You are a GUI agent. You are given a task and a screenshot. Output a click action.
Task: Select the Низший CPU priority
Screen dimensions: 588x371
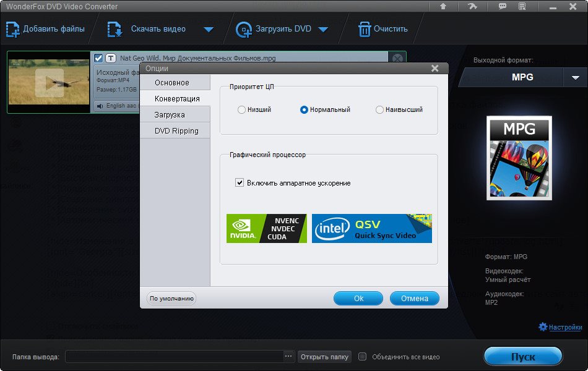[241, 110]
